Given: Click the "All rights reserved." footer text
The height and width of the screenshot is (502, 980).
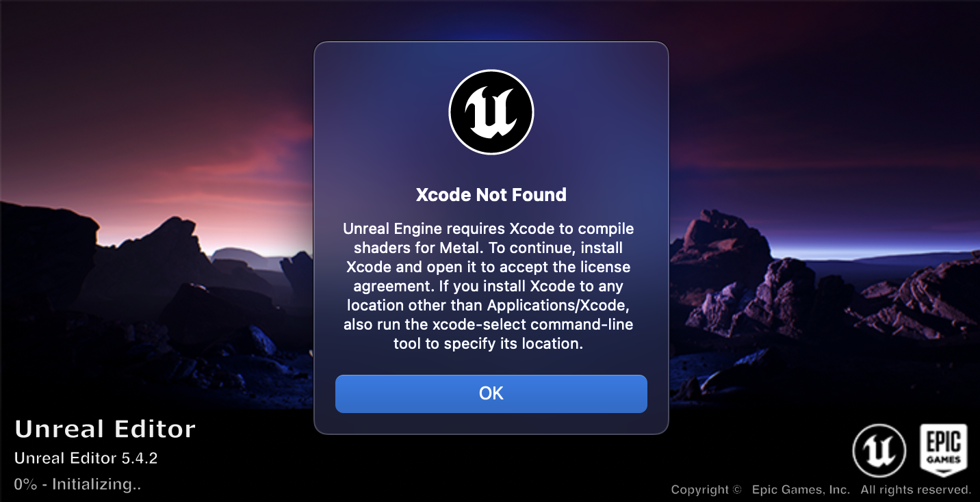Looking at the screenshot, I should 916,490.
